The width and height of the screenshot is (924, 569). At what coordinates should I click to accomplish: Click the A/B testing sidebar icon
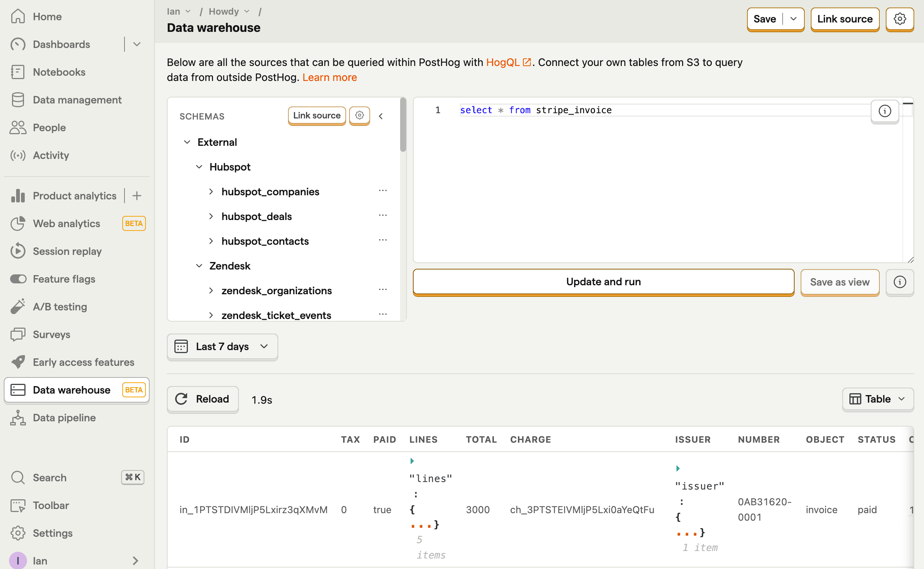18,306
